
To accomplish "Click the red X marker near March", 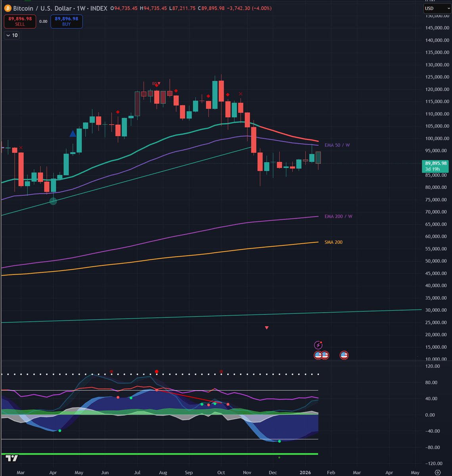I will (x=21, y=148).
